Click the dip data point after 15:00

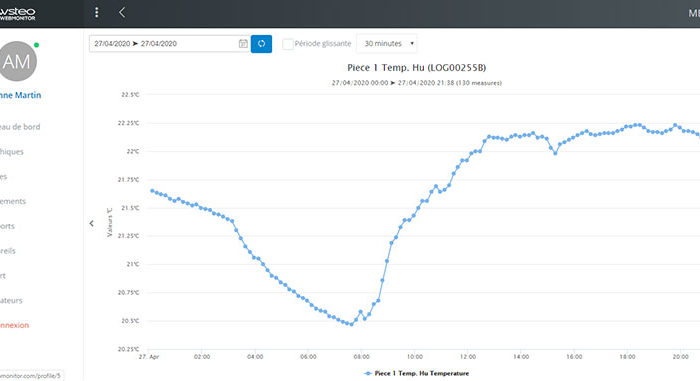click(x=555, y=153)
